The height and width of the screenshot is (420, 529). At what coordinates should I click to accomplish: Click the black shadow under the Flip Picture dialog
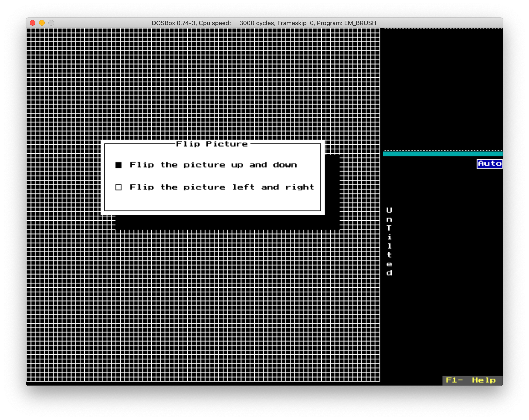226,222
